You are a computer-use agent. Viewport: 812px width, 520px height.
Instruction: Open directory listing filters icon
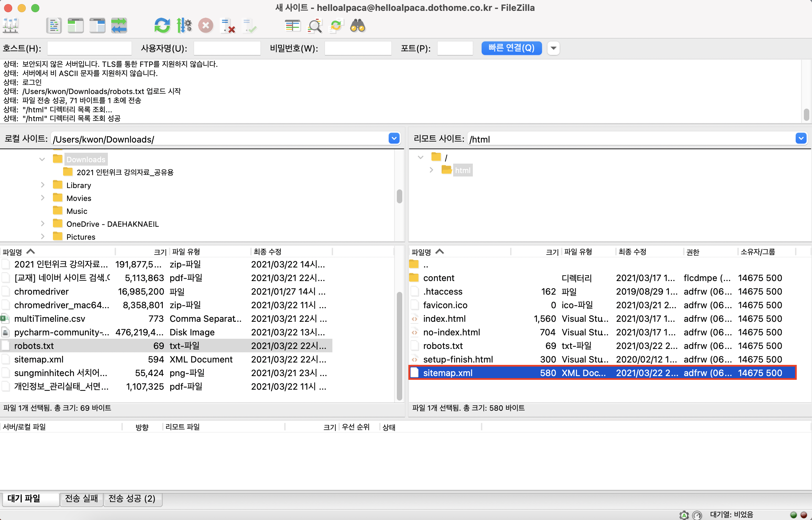(293, 26)
